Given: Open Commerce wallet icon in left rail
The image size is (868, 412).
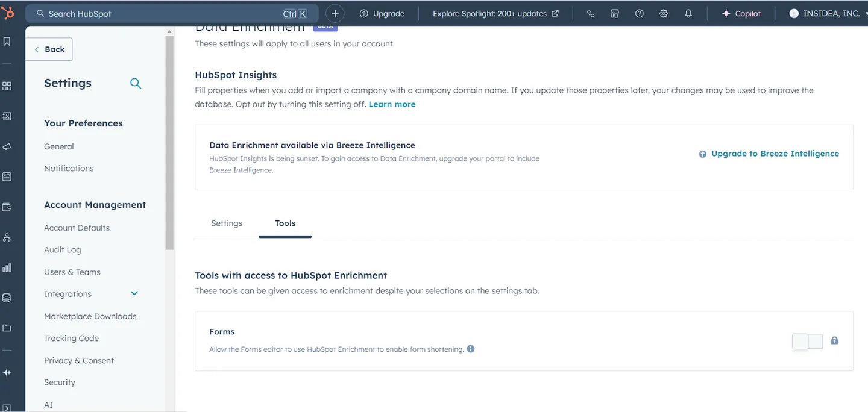Looking at the screenshot, I should click(7, 207).
